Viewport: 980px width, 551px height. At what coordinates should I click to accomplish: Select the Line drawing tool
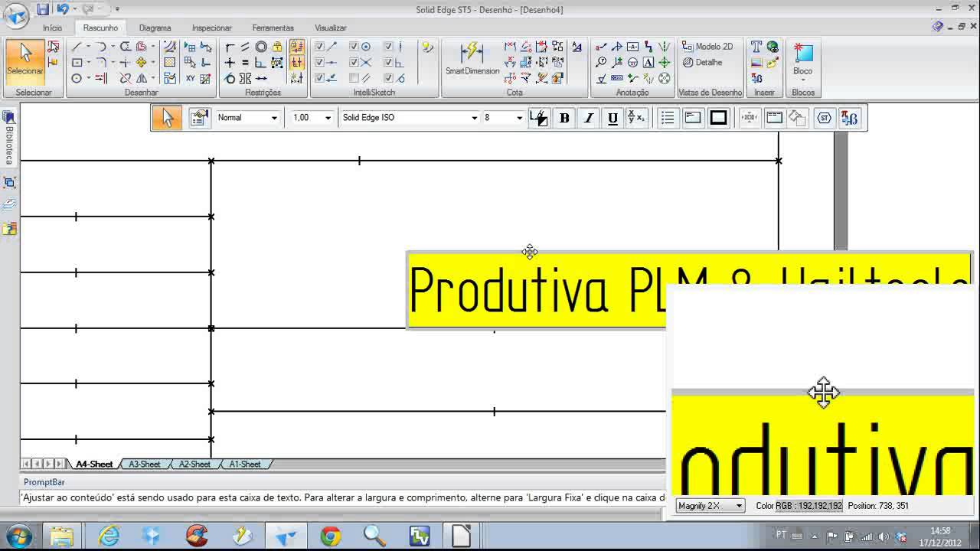coord(77,47)
